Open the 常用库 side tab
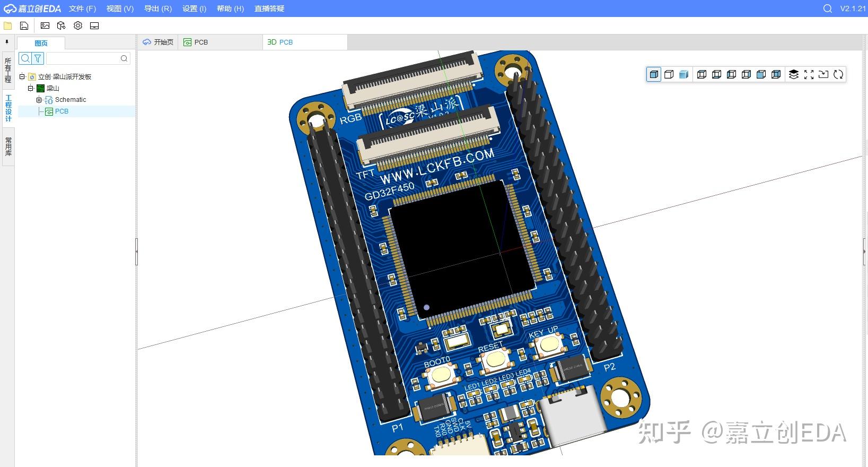Image resolution: width=868 pixels, height=467 pixels. [x=8, y=146]
